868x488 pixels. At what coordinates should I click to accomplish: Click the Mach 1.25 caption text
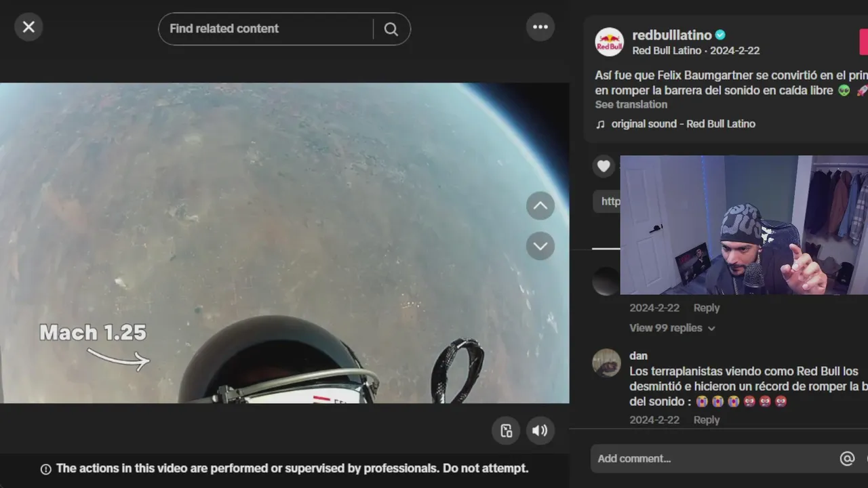pos(93,332)
